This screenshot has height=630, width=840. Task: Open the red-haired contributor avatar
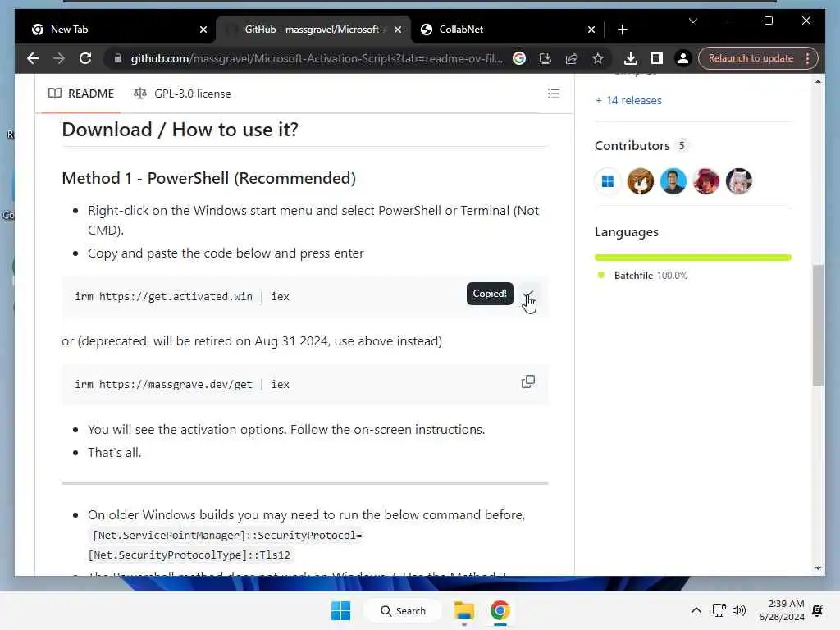706,181
